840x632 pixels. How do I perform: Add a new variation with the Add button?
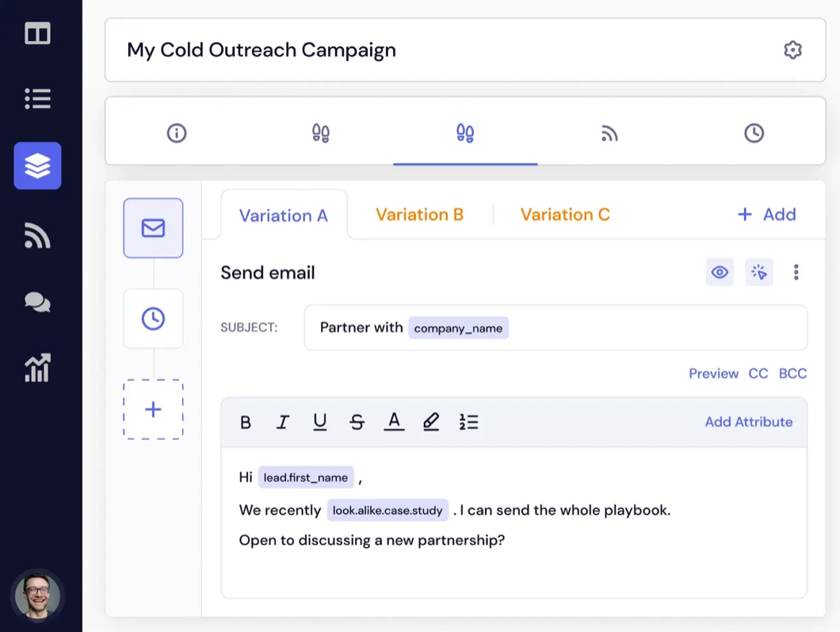(x=766, y=214)
